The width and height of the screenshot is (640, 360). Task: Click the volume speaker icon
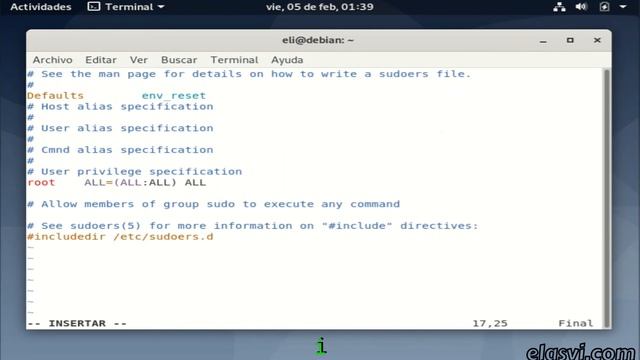581,7
